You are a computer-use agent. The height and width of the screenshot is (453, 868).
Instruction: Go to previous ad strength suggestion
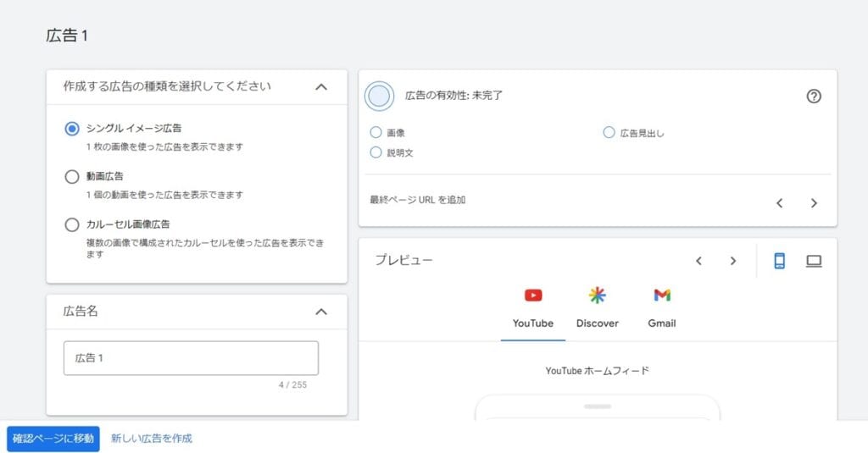779,203
